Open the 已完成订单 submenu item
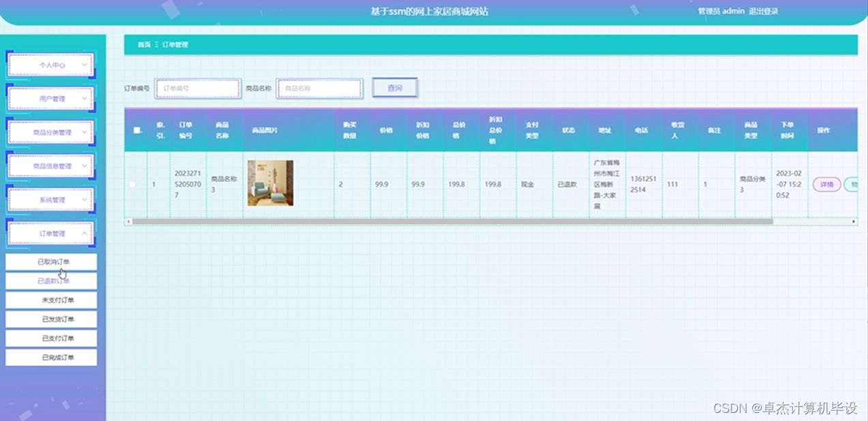The image size is (868, 421). pos(51,357)
